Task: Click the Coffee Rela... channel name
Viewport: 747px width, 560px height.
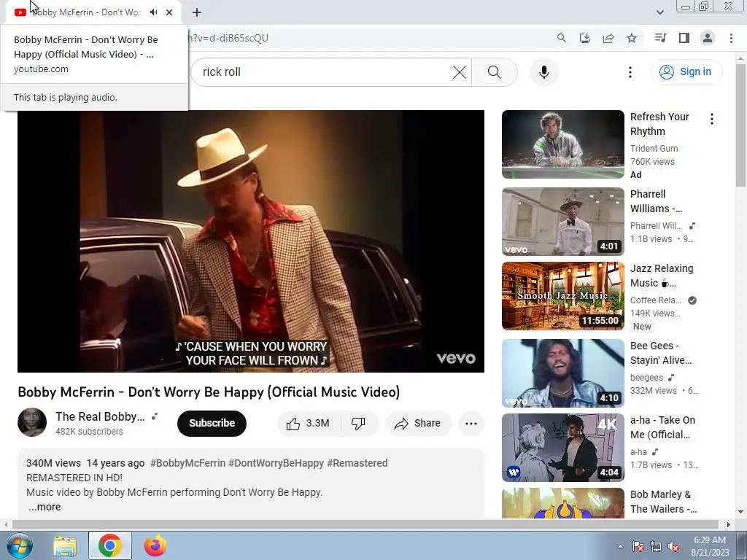Action: 656,300
